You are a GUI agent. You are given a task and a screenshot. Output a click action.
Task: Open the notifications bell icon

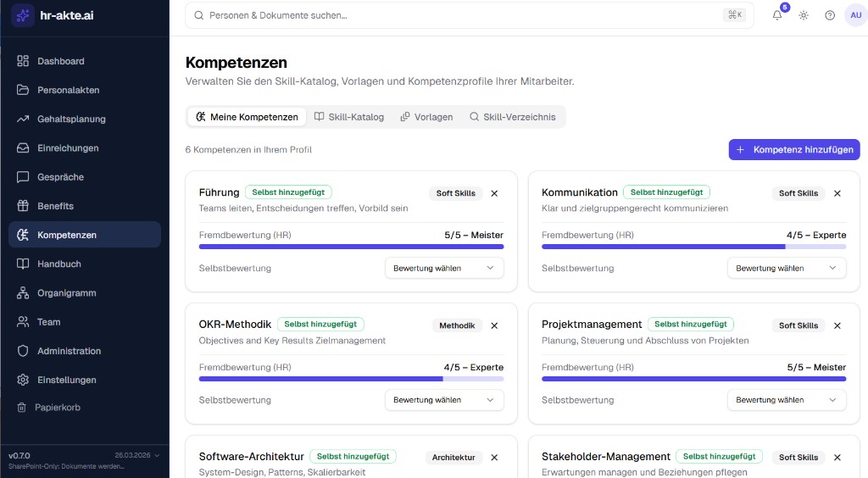click(x=777, y=15)
